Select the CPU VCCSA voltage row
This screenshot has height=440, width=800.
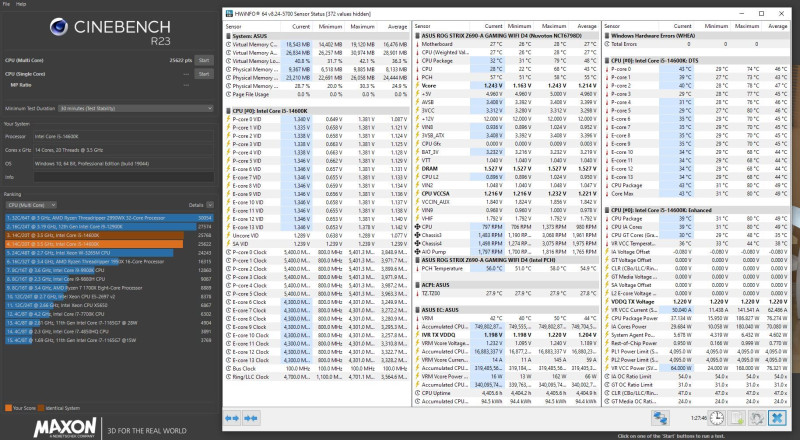click(506, 193)
